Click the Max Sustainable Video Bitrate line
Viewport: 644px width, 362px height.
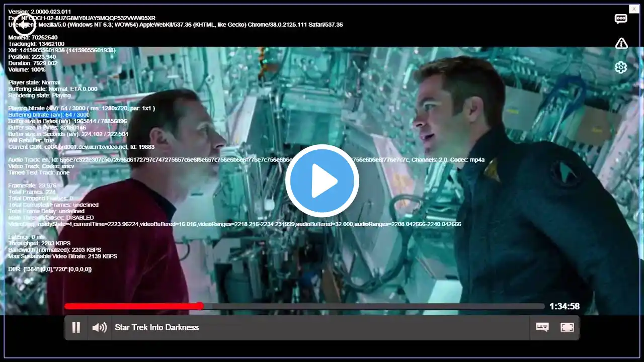(x=63, y=256)
